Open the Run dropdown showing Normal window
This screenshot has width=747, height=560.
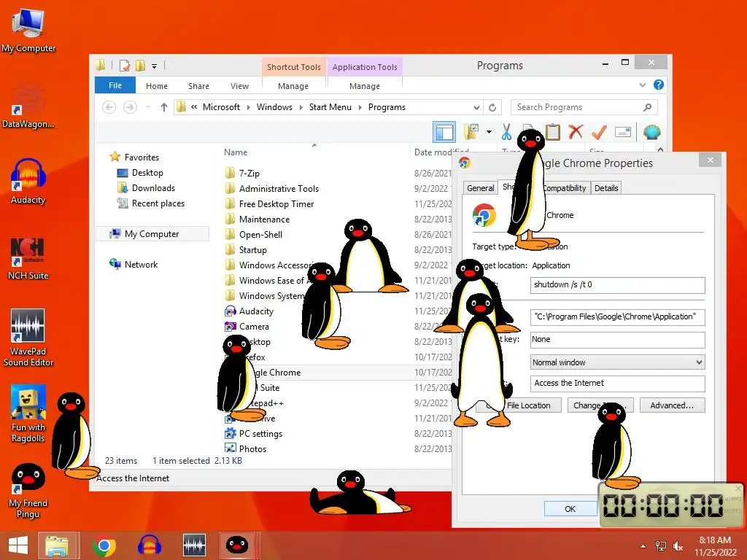(617, 362)
